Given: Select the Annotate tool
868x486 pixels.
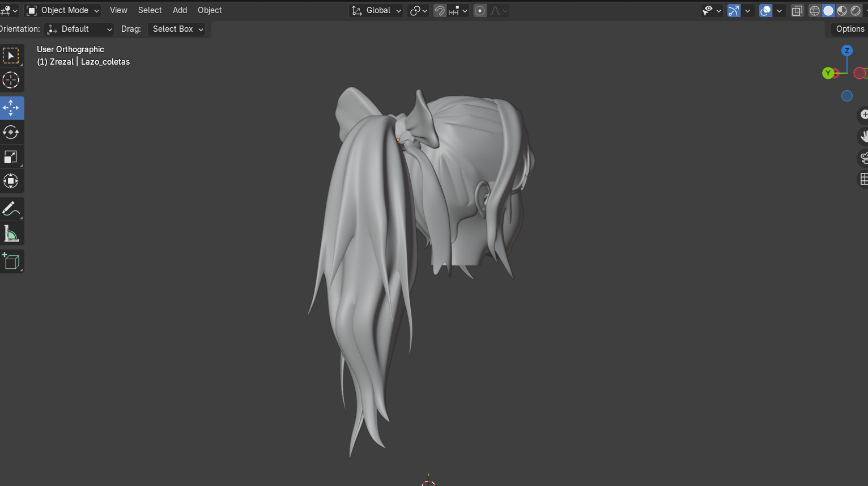Looking at the screenshot, I should point(11,209).
